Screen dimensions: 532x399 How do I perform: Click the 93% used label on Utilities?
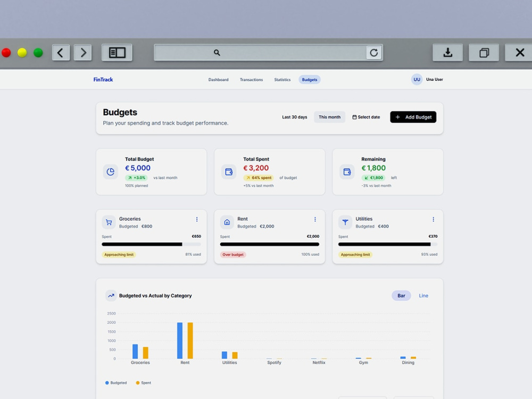point(429,254)
